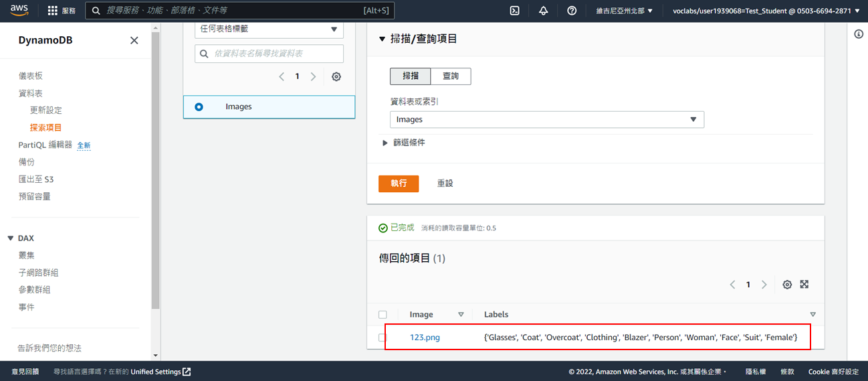Image resolution: width=868 pixels, height=381 pixels.
Task: Open 匯出至 S3 in the sidebar
Action: (36, 179)
